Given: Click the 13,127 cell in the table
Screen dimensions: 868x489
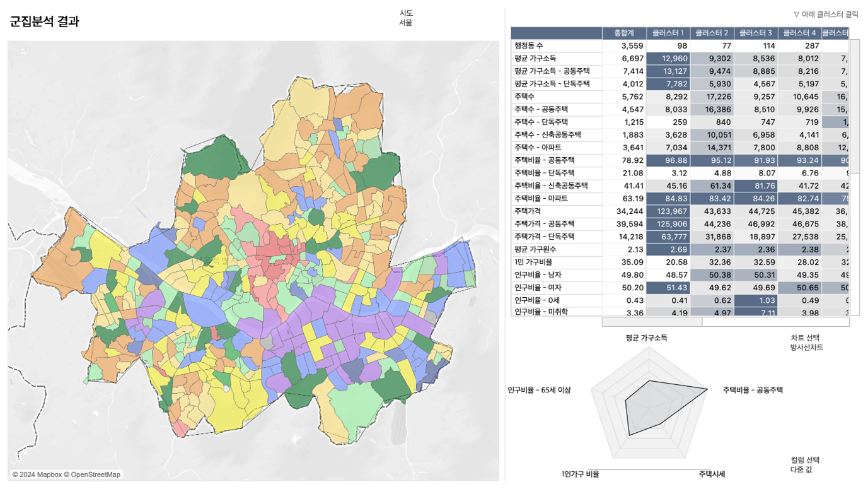Looking at the screenshot, I should [x=668, y=71].
